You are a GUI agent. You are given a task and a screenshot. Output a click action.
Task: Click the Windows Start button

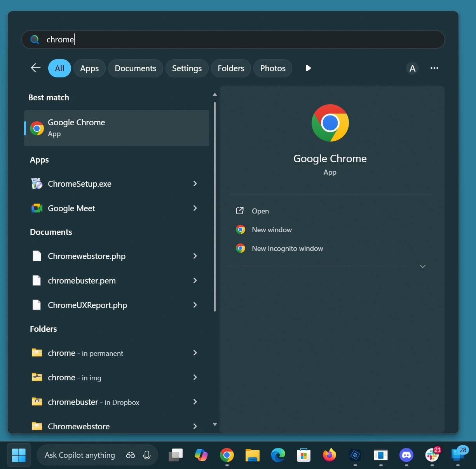(19, 455)
